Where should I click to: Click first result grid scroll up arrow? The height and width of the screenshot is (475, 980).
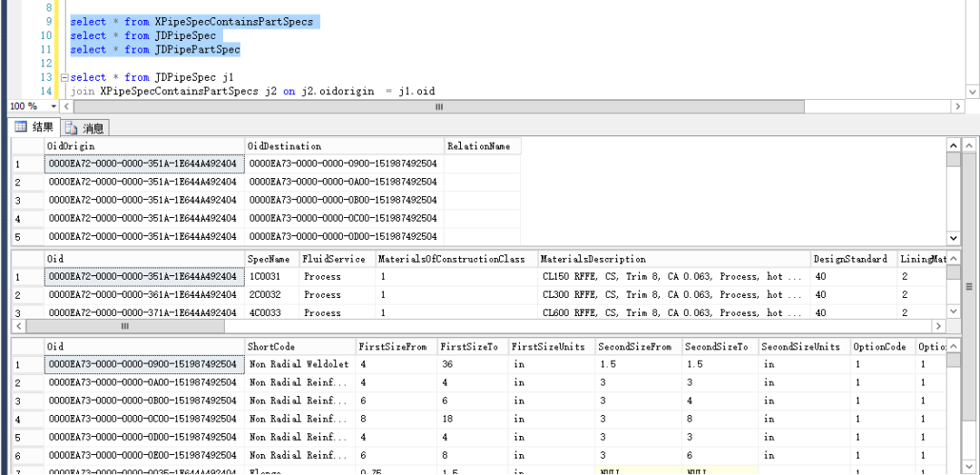point(953,145)
